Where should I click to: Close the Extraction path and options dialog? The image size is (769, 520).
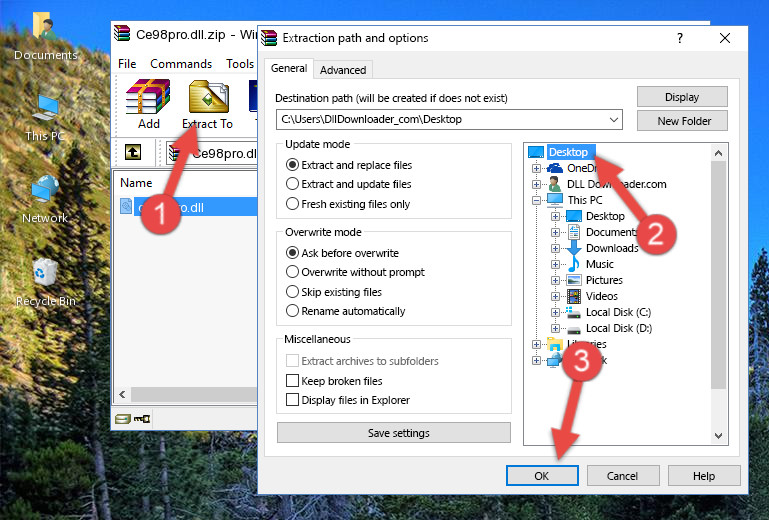click(725, 38)
